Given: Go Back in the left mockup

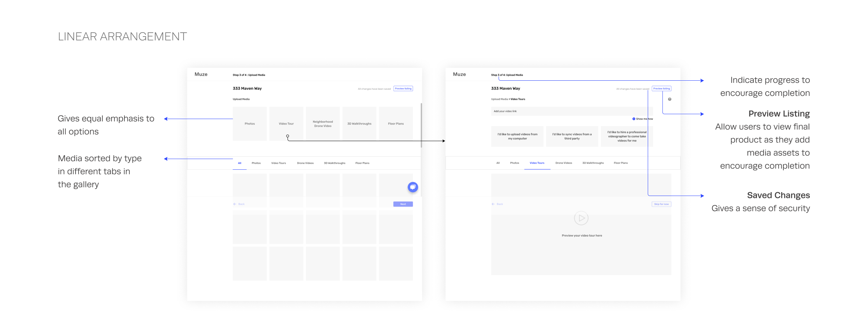Looking at the screenshot, I should coord(239,204).
